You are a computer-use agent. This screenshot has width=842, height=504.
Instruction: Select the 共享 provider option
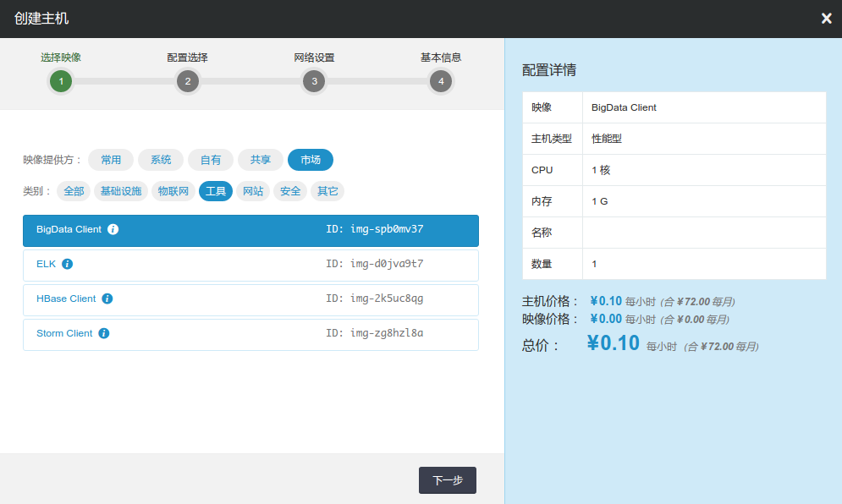pos(261,160)
